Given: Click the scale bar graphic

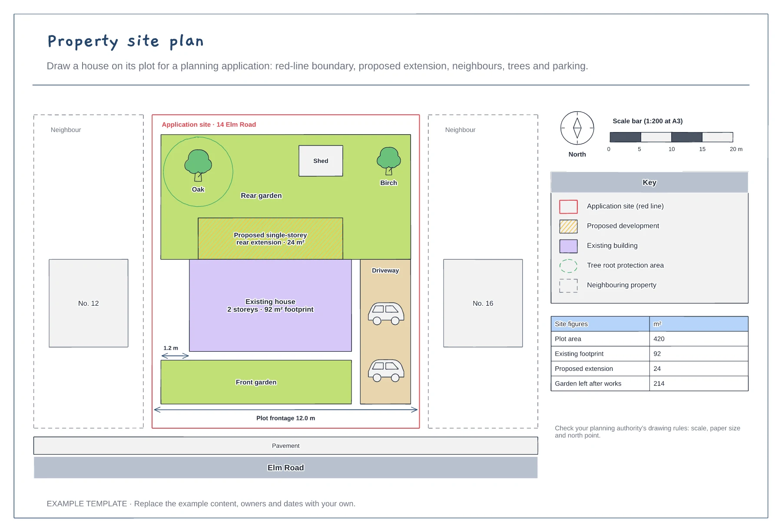Looking at the screenshot, I should tap(671, 137).
